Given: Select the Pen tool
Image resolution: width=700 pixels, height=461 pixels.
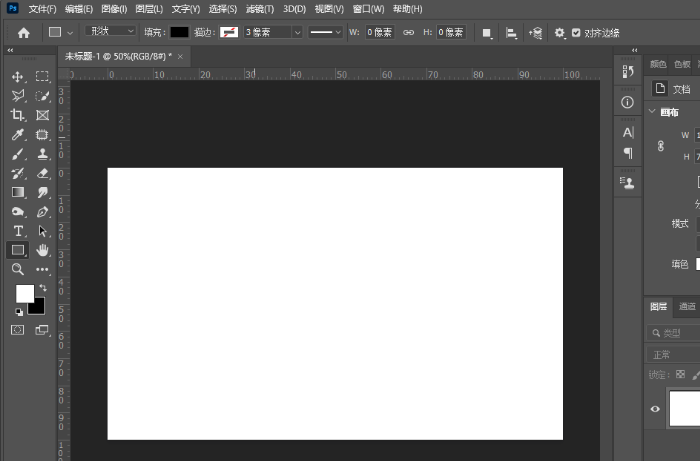Looking at the screenshot, I should coord(42,212).
